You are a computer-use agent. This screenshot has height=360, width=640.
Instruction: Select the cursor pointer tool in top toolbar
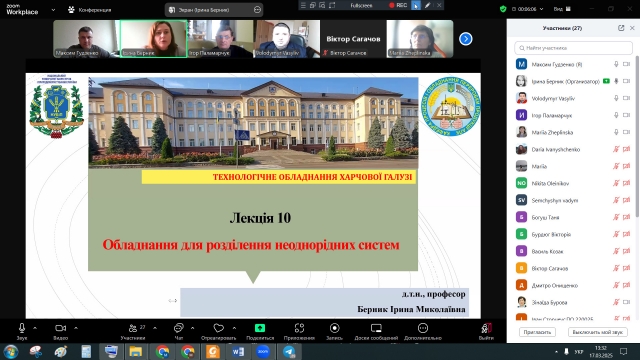tap(416, 5)
